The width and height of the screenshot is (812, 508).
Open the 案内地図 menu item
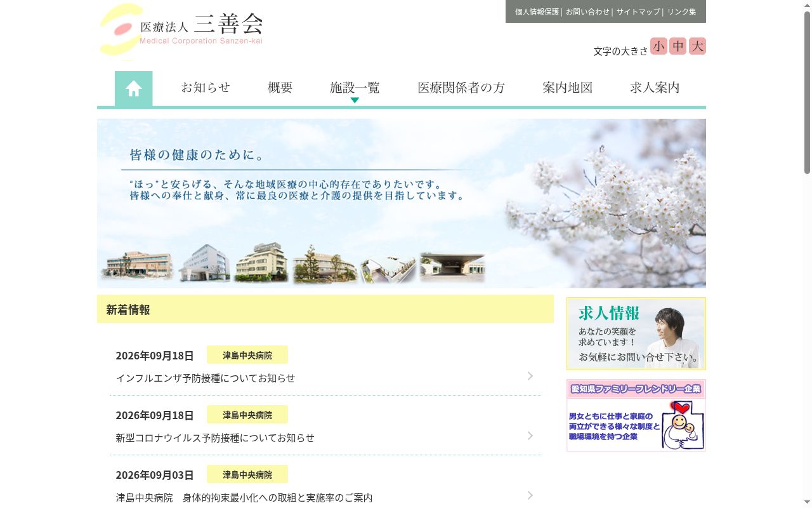coord(567,88)
